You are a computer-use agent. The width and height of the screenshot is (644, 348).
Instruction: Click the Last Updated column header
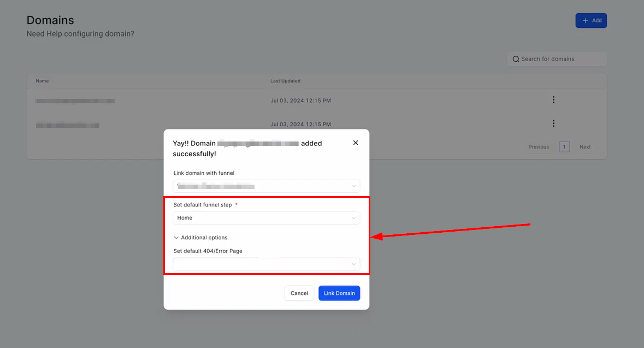tap(285, 81)
